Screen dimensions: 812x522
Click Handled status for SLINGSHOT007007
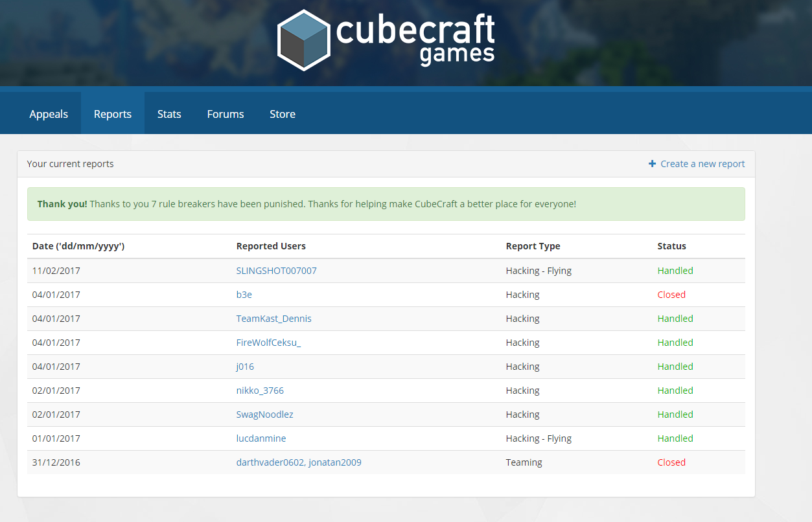click(x=675, y=271)
